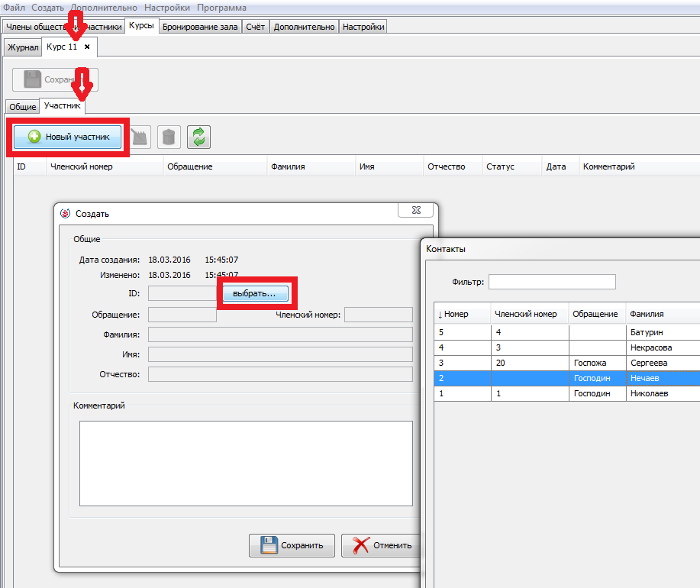Open the Программа menu

pos(221,8)
